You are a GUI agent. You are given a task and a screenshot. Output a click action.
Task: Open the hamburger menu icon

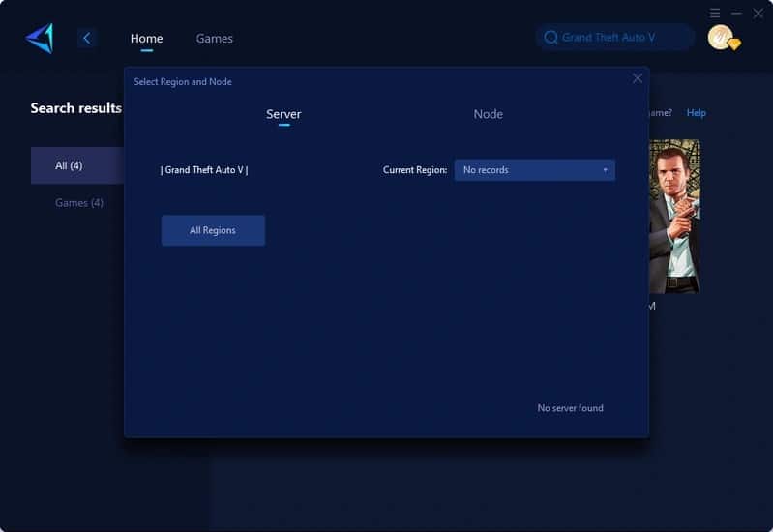(x=715, y=14)
